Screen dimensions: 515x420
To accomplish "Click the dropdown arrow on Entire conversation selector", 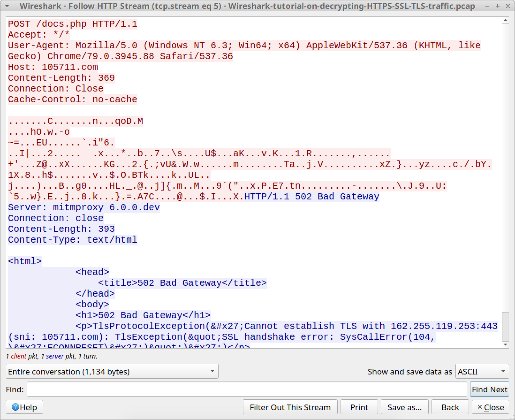I will click(212, 371).
